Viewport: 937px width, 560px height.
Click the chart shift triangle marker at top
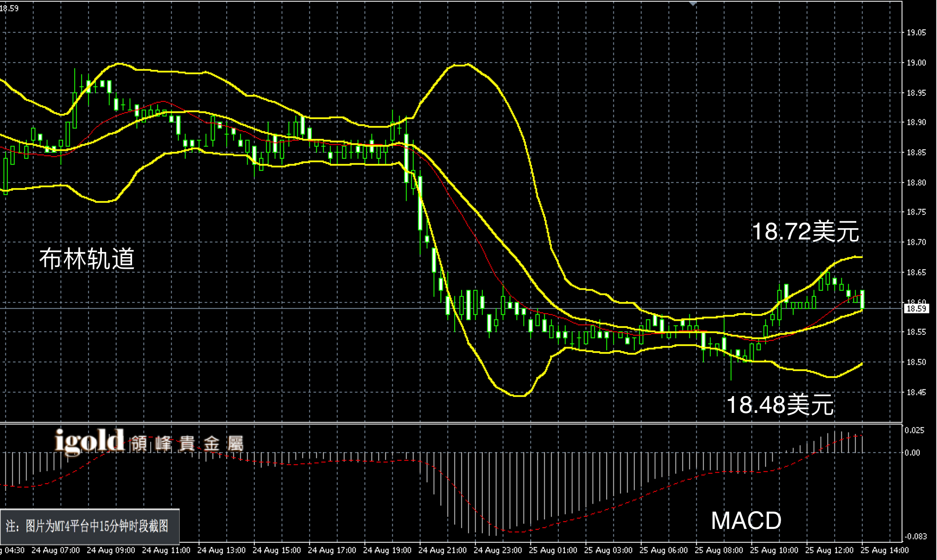tap(693, 3)
